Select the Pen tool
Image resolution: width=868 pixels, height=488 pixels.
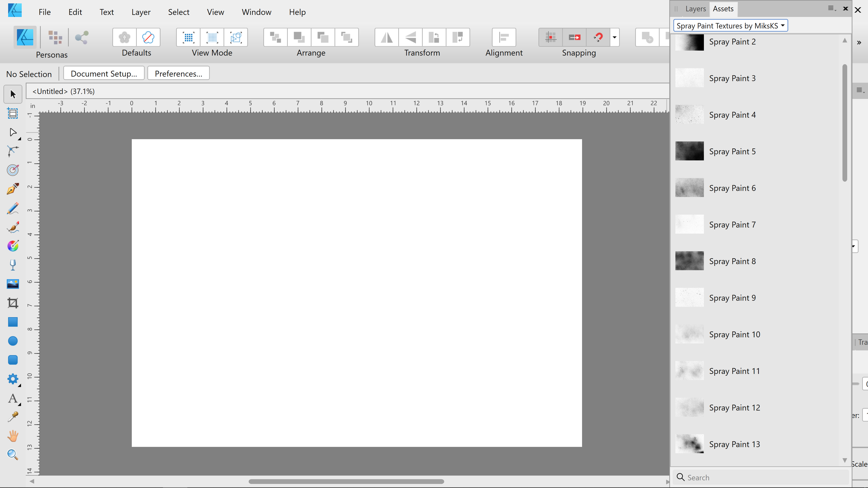(13, 189)
